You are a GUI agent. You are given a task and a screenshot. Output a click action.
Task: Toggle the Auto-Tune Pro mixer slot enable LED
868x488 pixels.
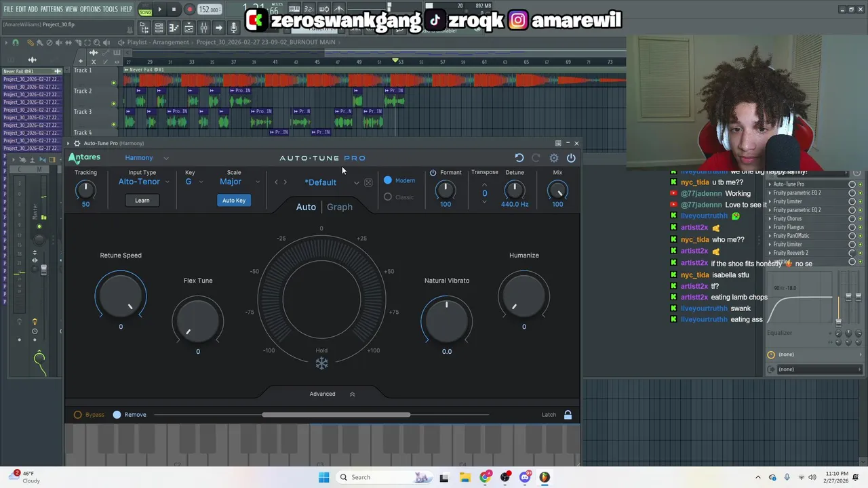point(861,184)
